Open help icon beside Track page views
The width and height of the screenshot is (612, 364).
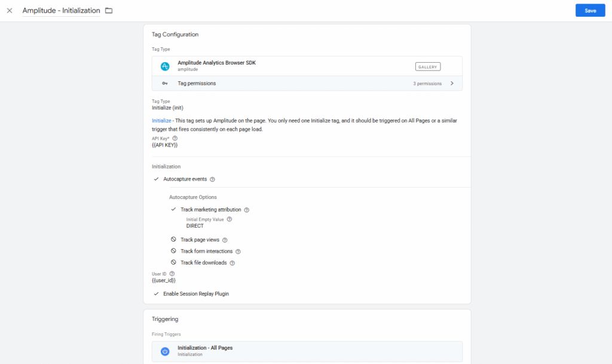pyautogui.click(x=225, y=240)
